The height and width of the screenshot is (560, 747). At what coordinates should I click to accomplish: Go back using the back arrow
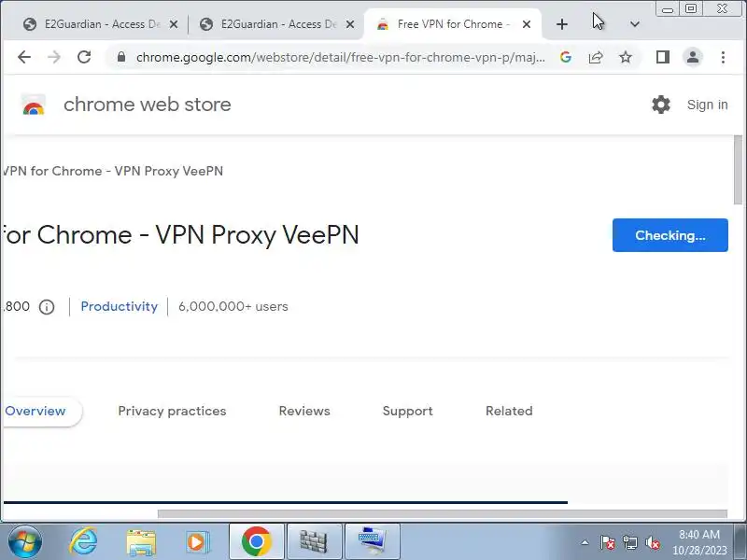click(x=24, y=57)
